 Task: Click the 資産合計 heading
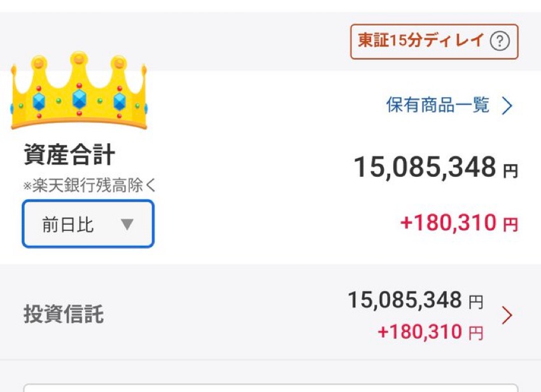(69, 155)
